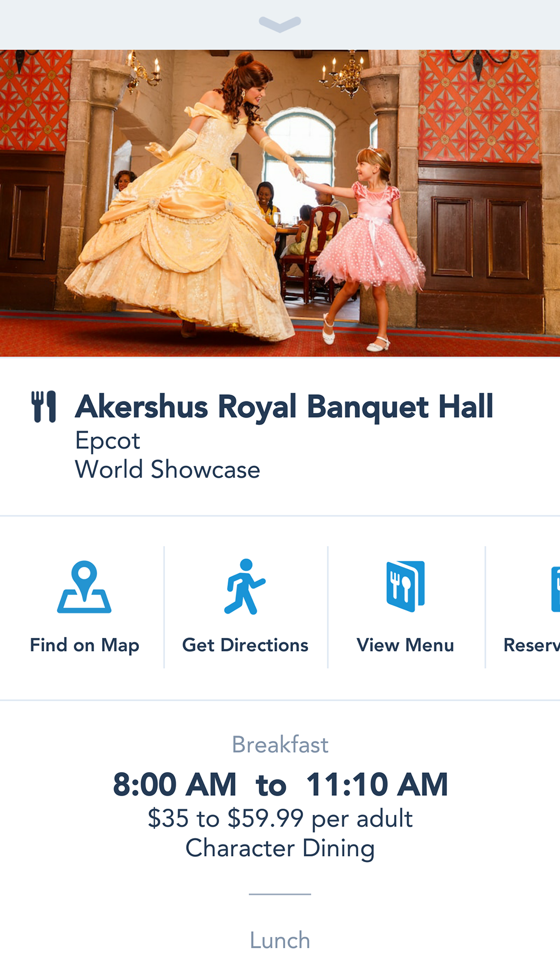Screen dimensions: 560x957
Task: Open the View Menu label
Action: [x=405, y=645]
